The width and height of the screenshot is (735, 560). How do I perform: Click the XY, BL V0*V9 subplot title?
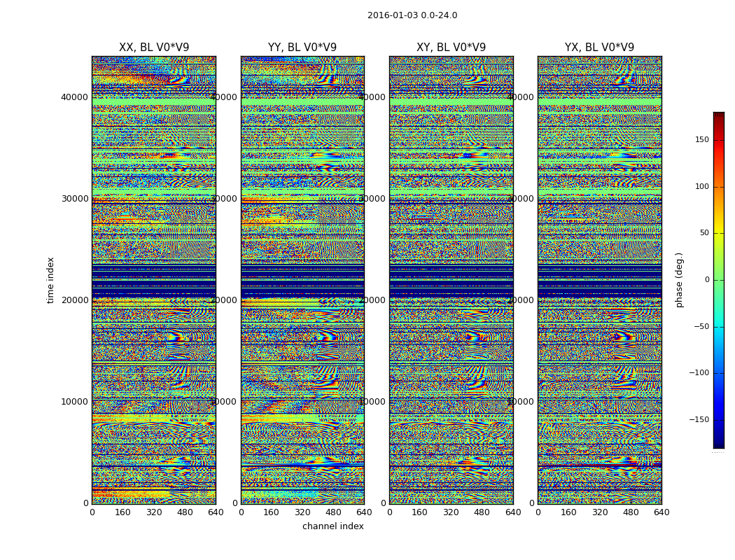pos(451,48)
